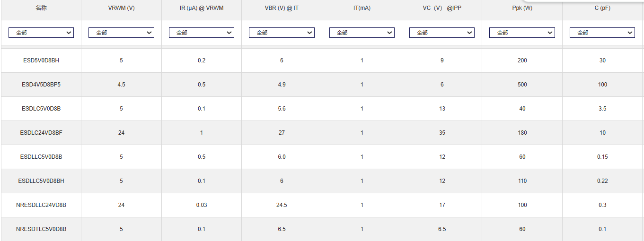Open the VBR (V) @ IT filter dropdown

pos(282,33)
